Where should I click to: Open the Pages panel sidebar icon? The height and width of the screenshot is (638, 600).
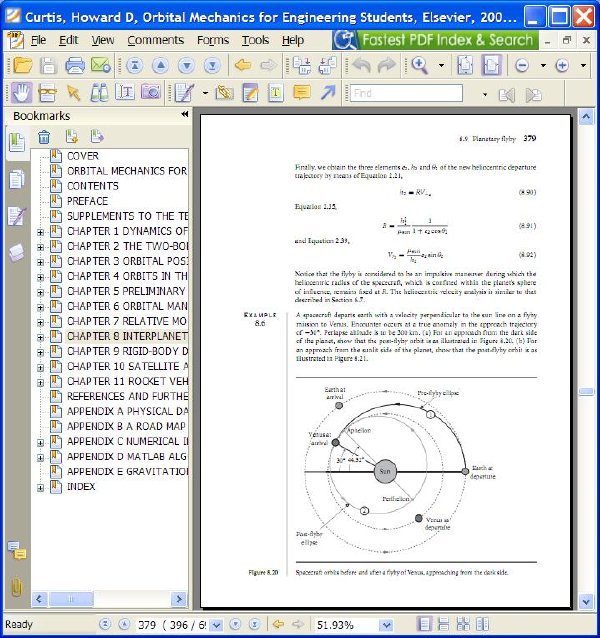(16, 179)
